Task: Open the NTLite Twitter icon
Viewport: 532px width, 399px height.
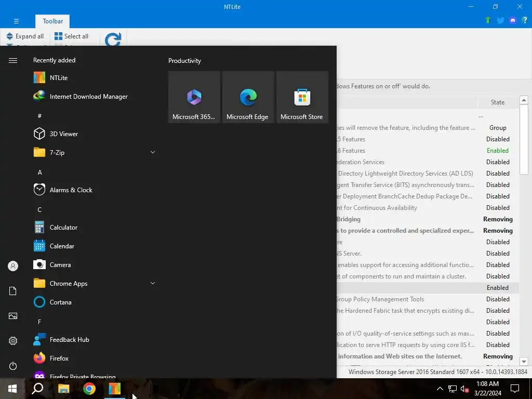Action: pyautogui.click(x=500, y=20)
